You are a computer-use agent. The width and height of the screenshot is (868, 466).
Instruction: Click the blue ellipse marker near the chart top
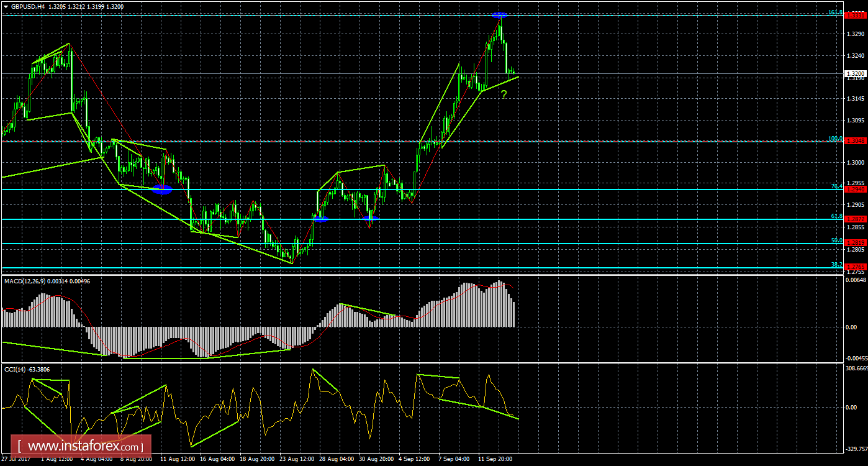(x=499, y=16)
